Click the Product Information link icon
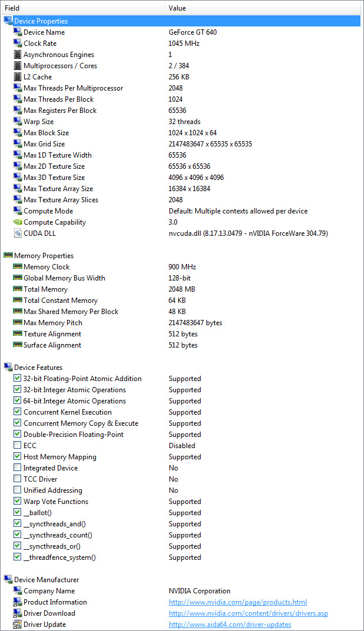The width and height of the screenshot is (364, 631). 17,602
